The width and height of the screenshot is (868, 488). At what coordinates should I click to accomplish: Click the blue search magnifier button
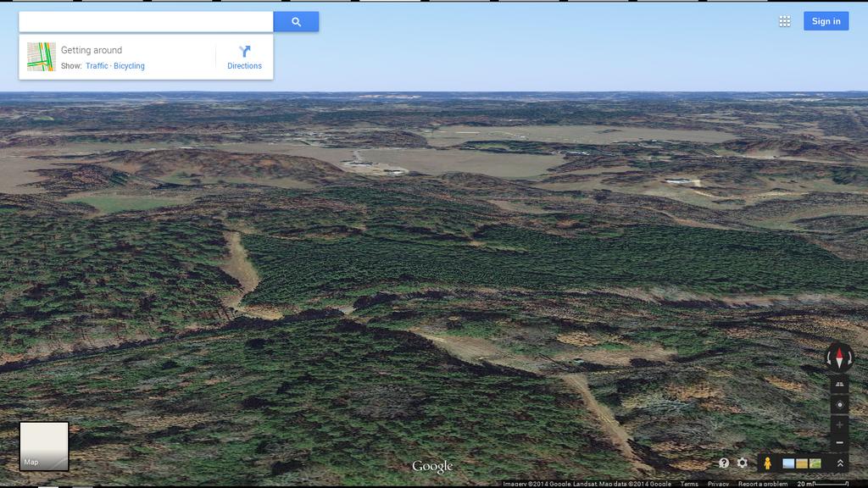(x=296, y=22)
